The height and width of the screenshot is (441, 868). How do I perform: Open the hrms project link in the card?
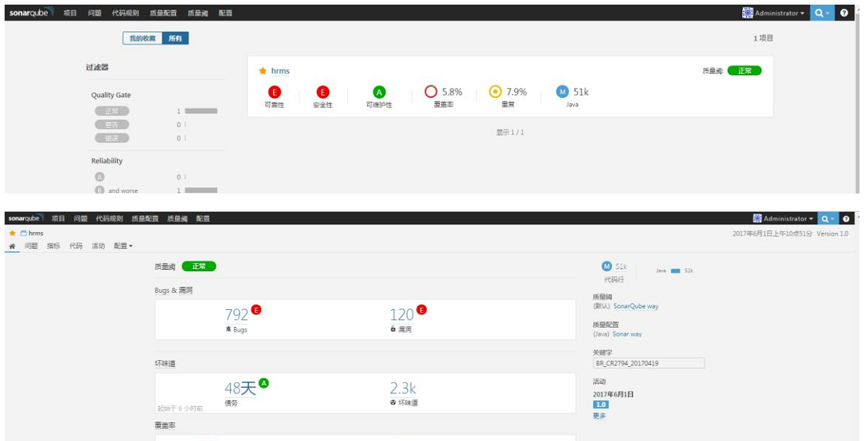[x=280, y=71]
